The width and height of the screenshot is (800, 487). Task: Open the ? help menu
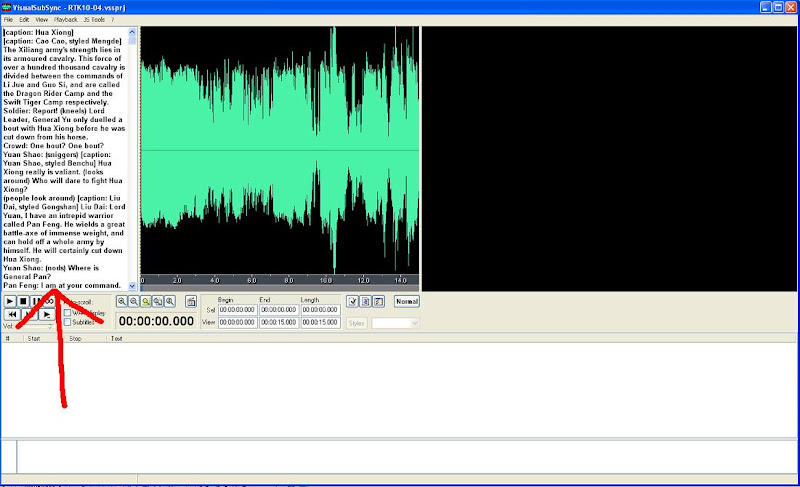113,20
